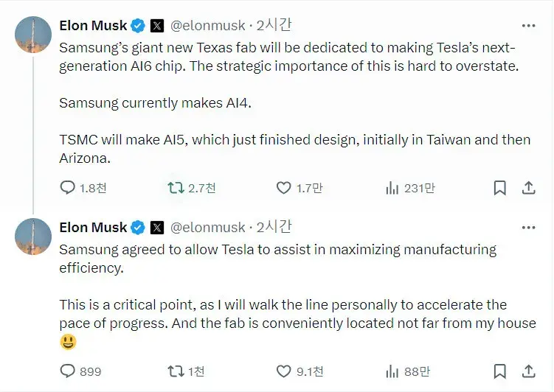Open the 2시간 timestamp on second tweet
Viewport: 554px width, 392px height.
[274, 228]
